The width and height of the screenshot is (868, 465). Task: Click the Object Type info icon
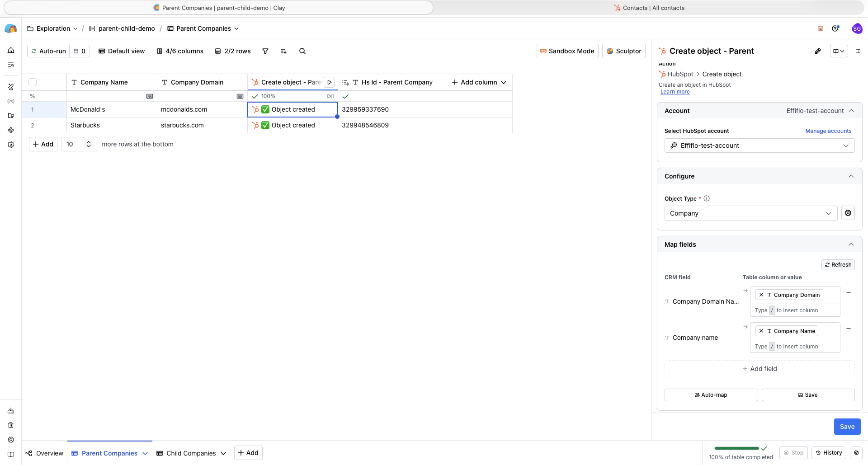click(707, 198)
